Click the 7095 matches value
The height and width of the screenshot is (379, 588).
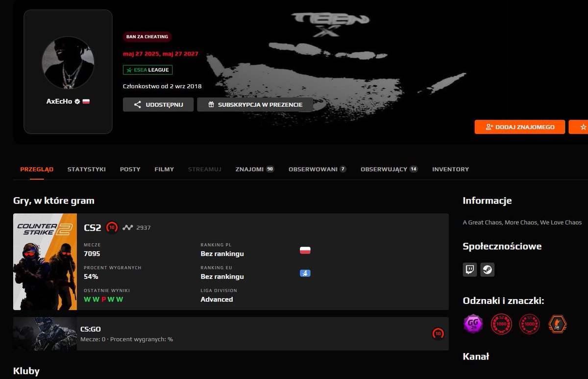coord(92,253)
